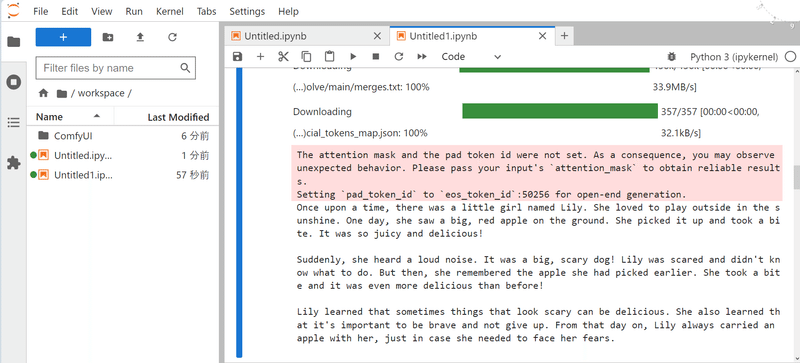Show the Table of Contents sidebar

click(14, 123)
